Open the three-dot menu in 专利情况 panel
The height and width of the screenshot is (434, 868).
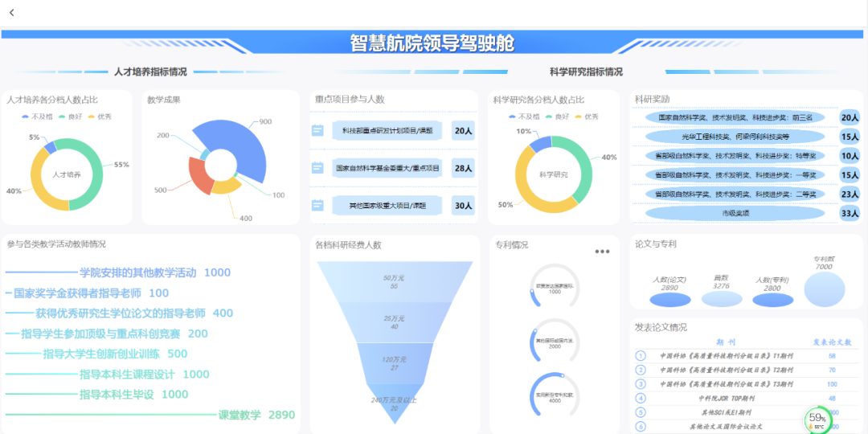click(602, 252)
